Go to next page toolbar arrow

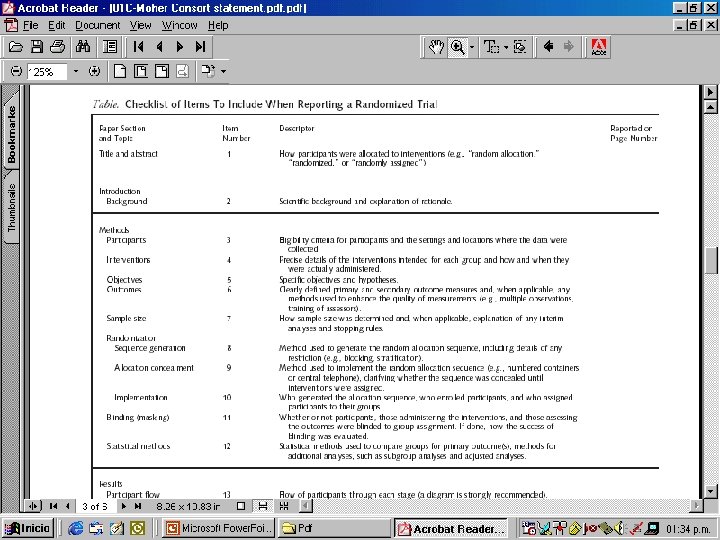tap(180, 46)
